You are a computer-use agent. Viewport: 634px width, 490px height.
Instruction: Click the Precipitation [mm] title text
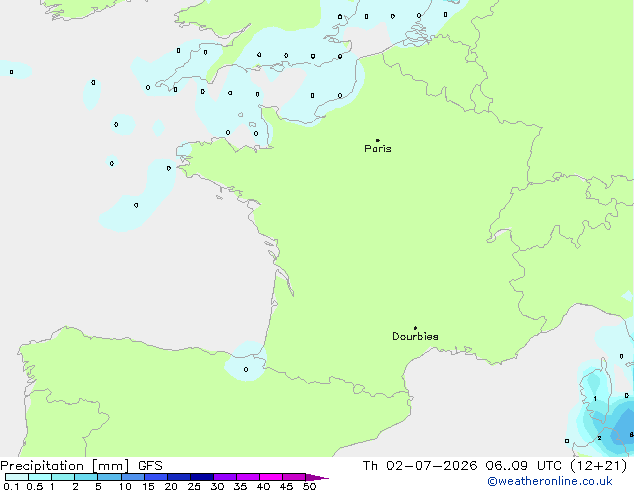[x=65, y=466]
